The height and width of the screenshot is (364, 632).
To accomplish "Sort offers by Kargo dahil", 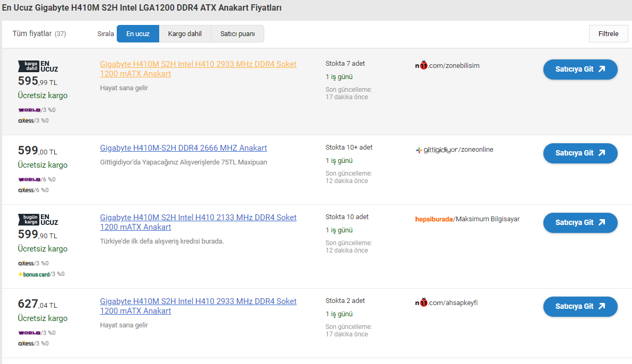I will point(185,34).
